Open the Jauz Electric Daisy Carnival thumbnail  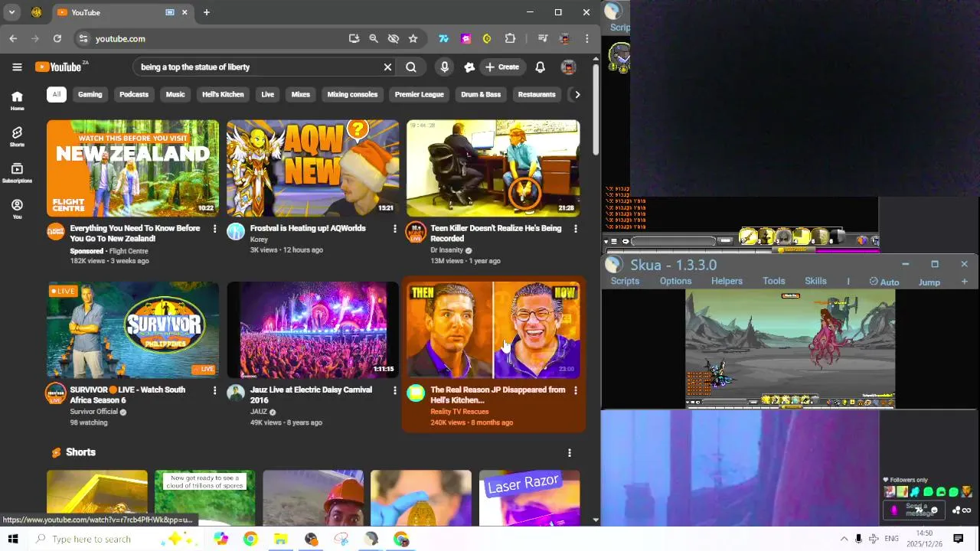(312, 330)
